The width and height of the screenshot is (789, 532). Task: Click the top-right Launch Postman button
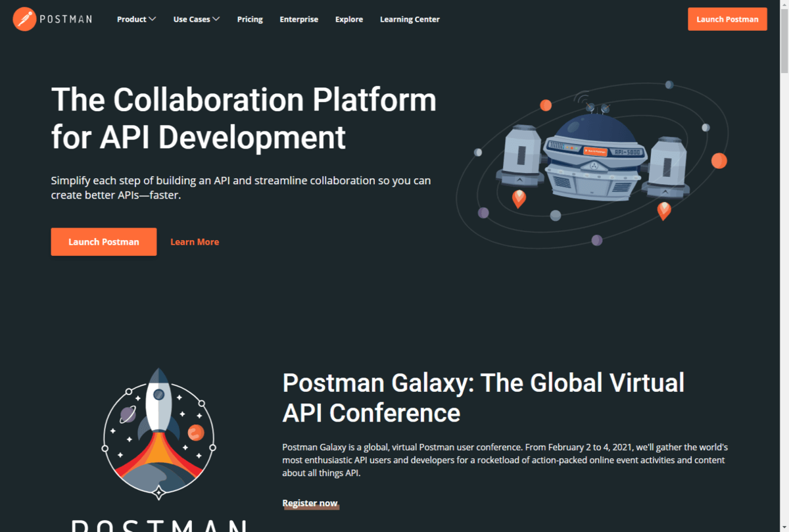(x=727, y=19)
